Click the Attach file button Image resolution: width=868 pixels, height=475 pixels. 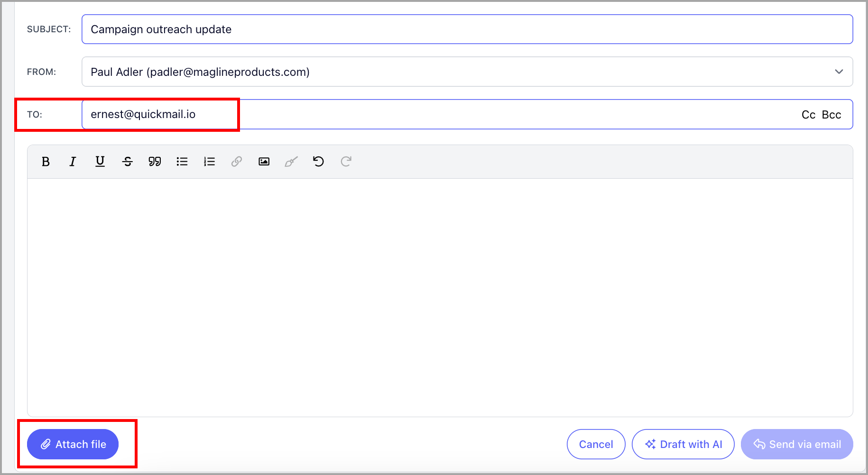pos(73,444)
